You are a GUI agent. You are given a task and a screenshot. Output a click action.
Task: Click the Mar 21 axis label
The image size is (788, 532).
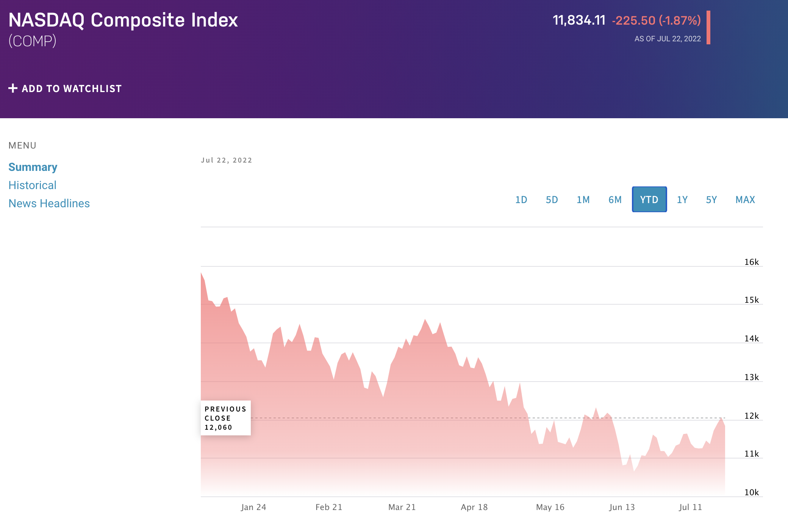402,507
